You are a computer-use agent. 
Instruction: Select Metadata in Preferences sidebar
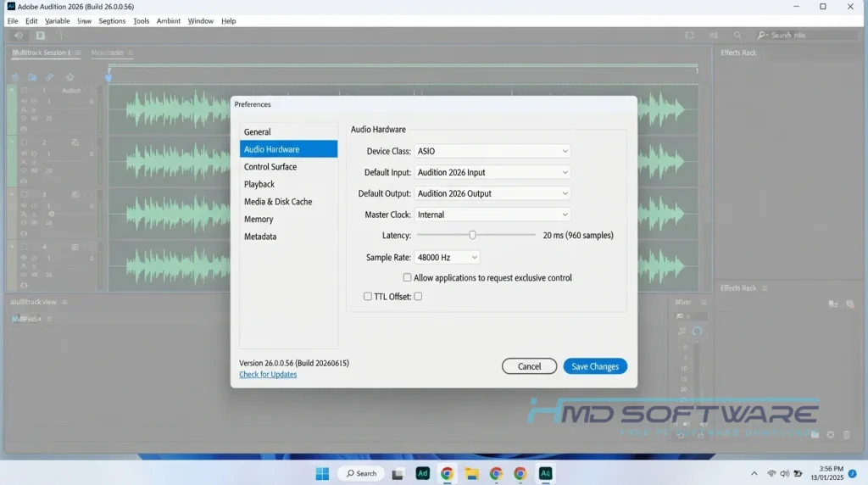288,237
